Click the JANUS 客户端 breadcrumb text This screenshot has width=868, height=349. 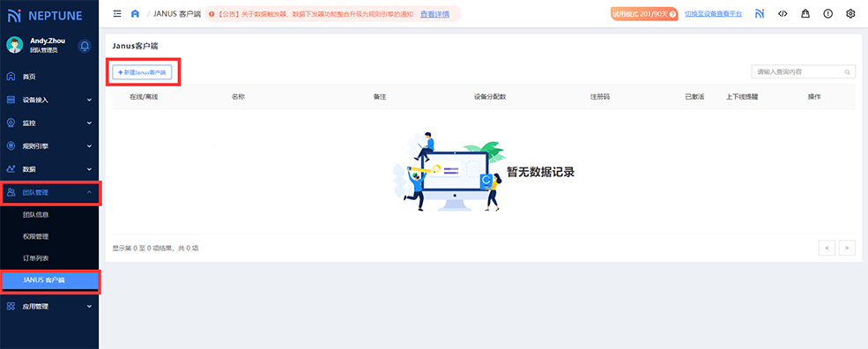tap(177, 14)
